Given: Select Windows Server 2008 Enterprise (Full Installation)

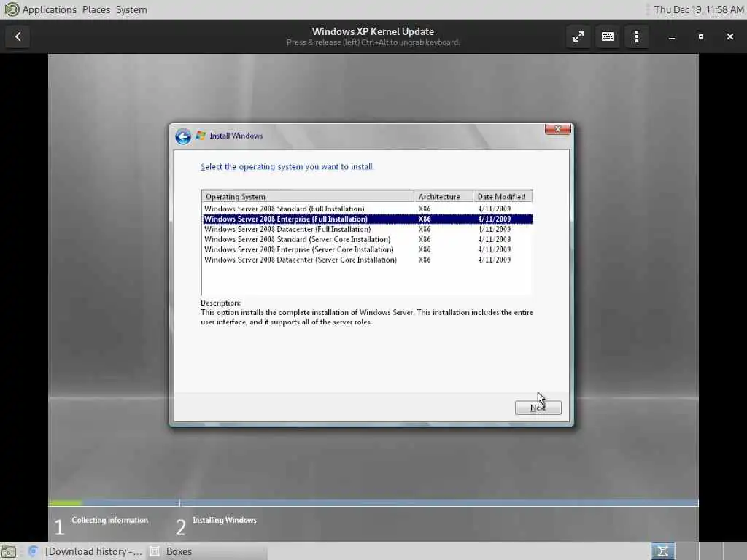Looking at the screenshot, I should tap(367, 219).
